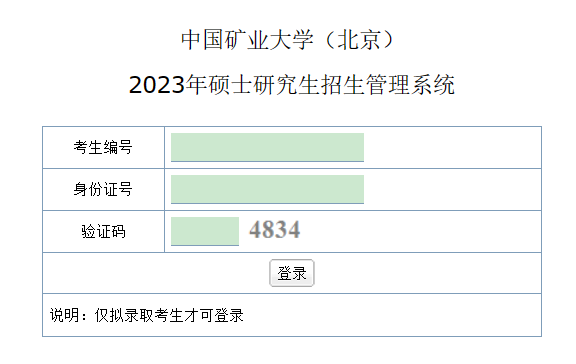Click the 才可登录 words ending the note

pyautogui.click(x=214, y=315)
